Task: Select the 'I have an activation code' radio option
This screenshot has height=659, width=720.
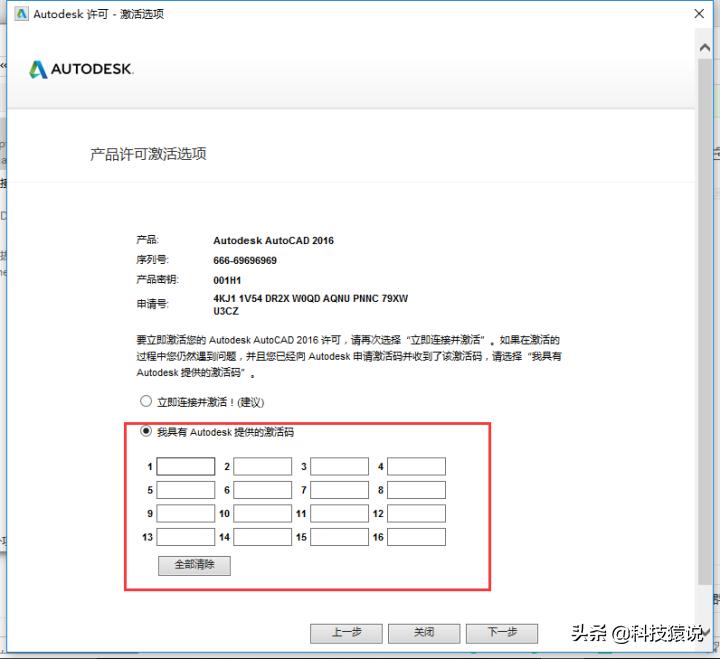Action: pyautogui.click(x=146, y=431)
